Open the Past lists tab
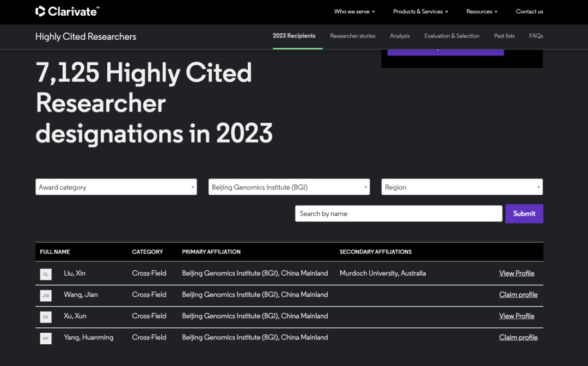 tap(504, 36)
